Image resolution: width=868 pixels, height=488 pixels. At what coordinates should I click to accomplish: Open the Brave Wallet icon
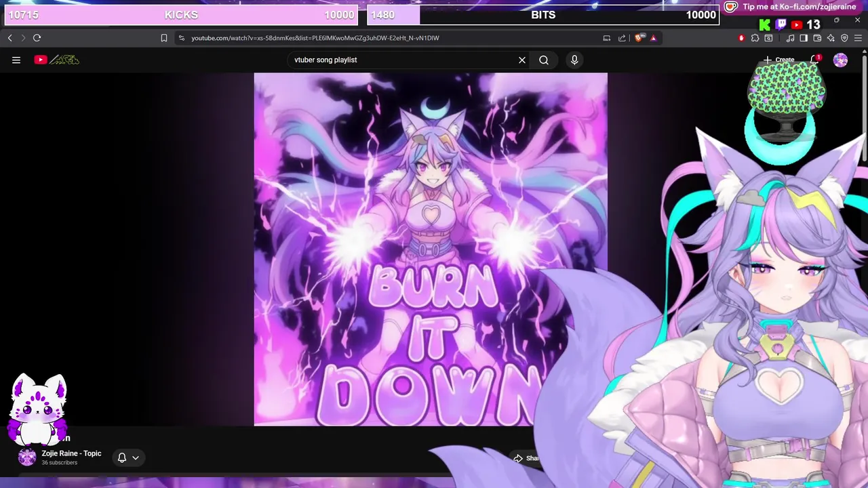pos(817,38)
